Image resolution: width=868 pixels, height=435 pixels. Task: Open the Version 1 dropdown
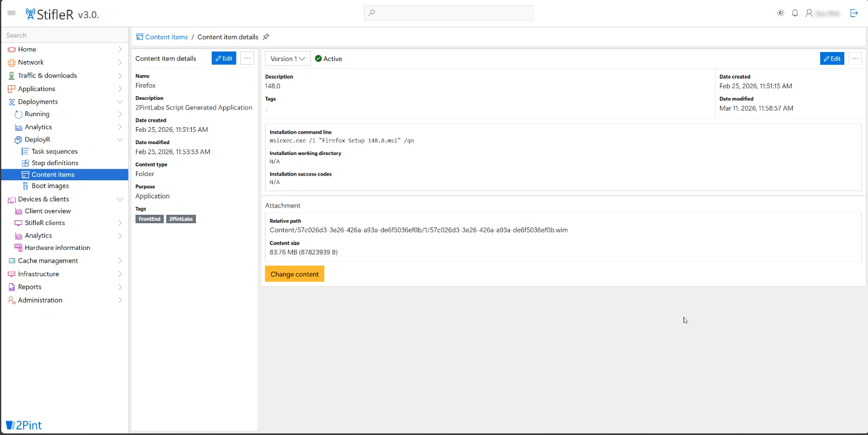click(x=288, y=59)
